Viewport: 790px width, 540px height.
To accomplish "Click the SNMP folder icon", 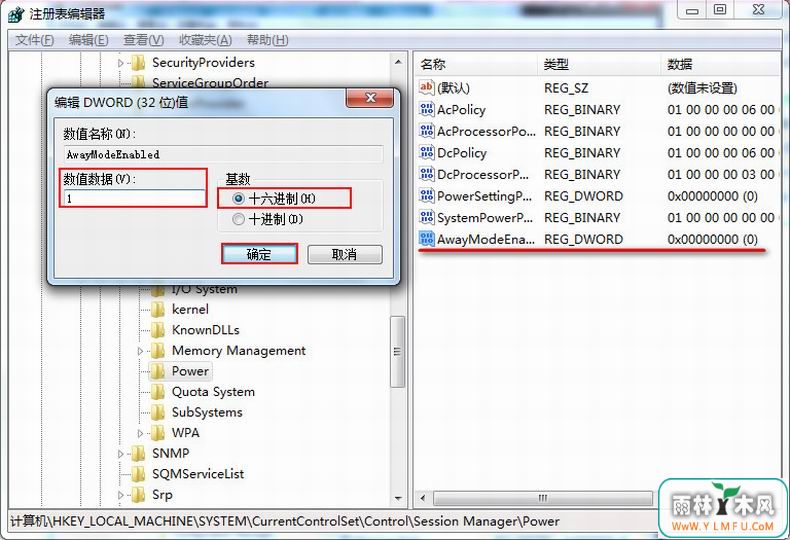I will tap(138, 453).
